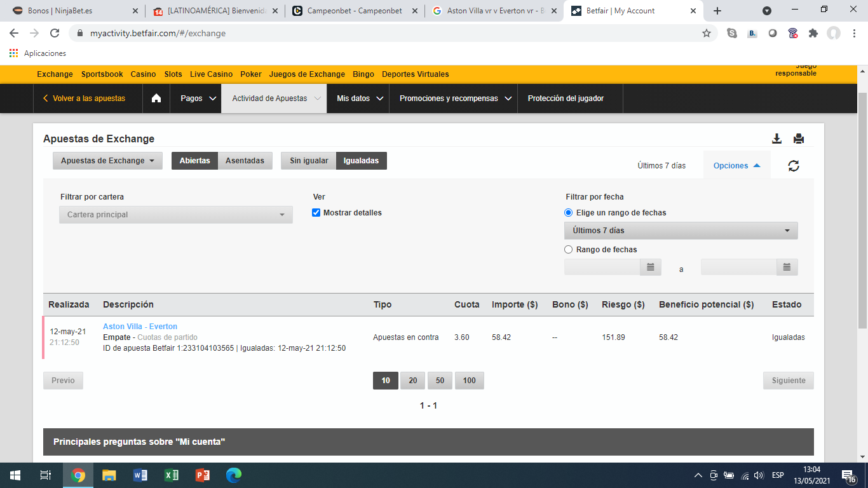Select 'Elige un rango de fechas' radio
This screenshot has height=488, width=868.
pos(569,213)
